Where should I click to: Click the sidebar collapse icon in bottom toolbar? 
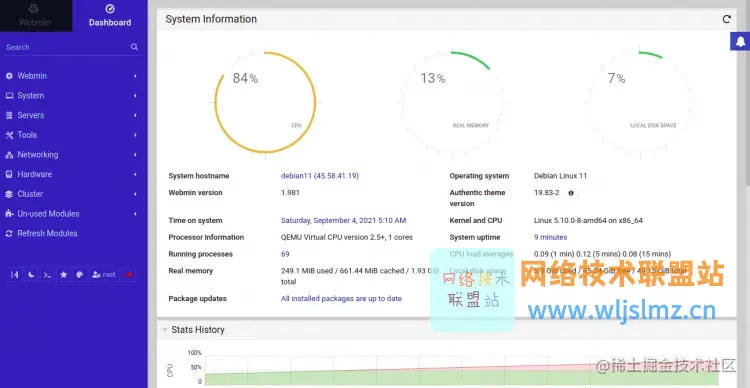point(15,275)
